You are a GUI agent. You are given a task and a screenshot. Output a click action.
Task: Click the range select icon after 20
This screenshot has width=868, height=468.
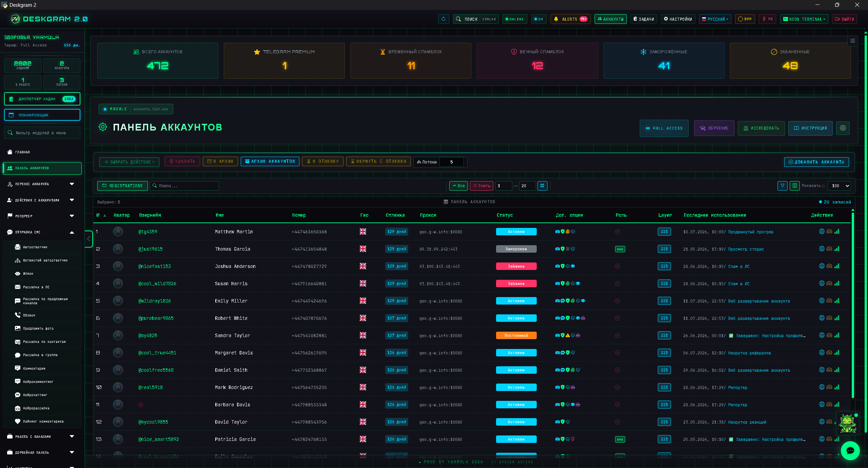[542, 186]
